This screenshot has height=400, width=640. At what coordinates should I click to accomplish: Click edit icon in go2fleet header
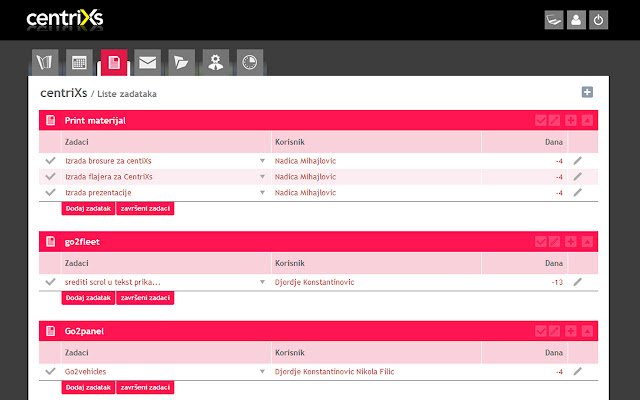click(x=554, y=241)
